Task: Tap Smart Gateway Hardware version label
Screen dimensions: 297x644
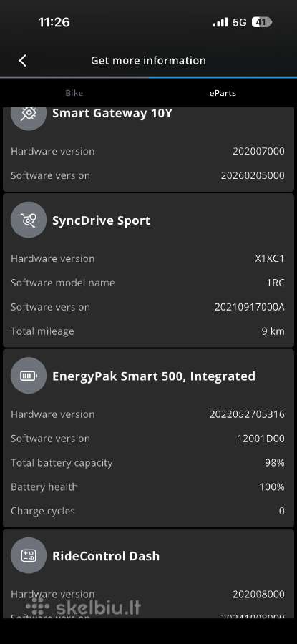Action: click(x=52, y=151)
